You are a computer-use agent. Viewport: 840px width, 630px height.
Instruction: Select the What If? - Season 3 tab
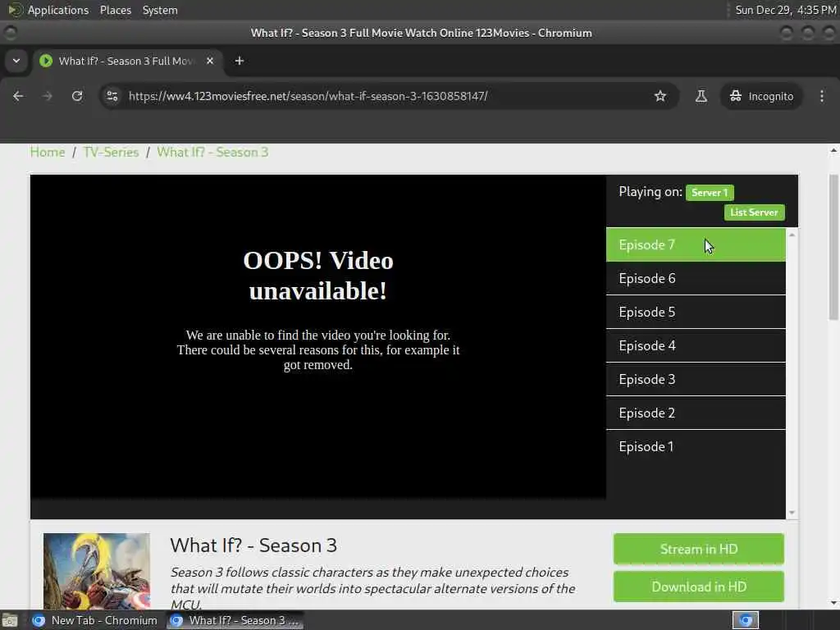click(x=127, y=61)
